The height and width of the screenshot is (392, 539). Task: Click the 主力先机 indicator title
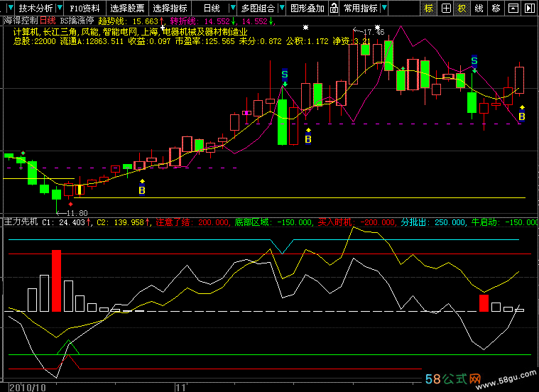point(21,222)
